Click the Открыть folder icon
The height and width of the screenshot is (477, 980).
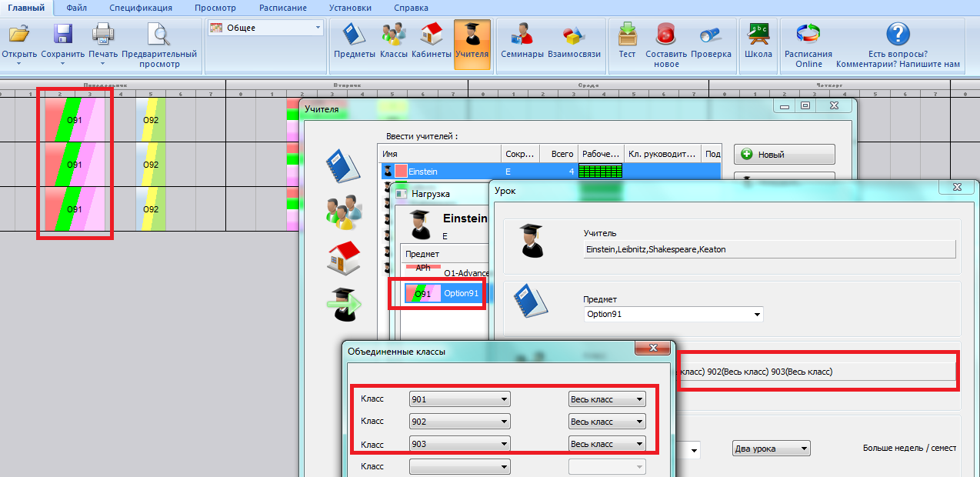coord(18,35)
